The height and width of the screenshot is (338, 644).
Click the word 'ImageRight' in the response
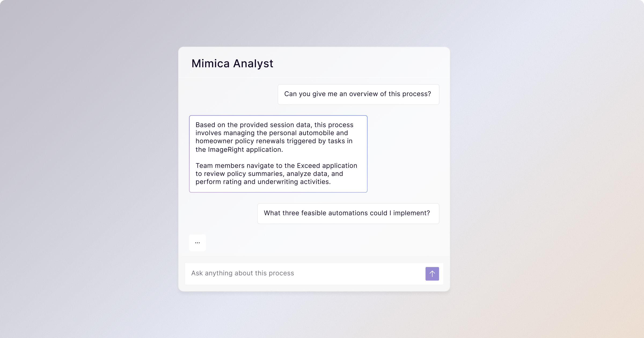226,150
